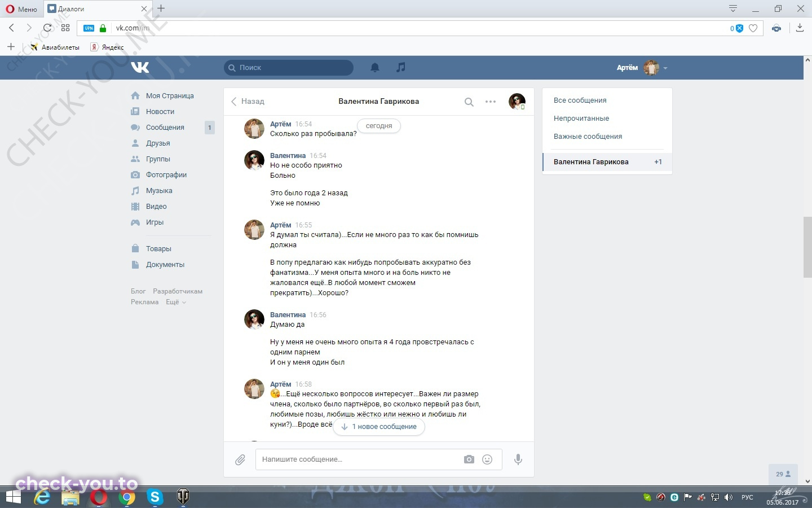
Task: Go back in browser history
Action: 11,28
